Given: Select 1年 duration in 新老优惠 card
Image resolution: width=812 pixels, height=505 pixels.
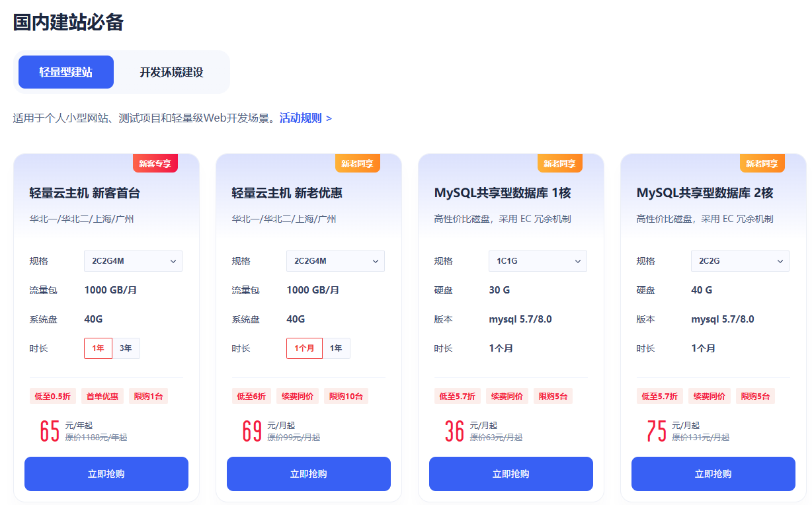Looking at the screenshot, I should click(x=336, y=348).
